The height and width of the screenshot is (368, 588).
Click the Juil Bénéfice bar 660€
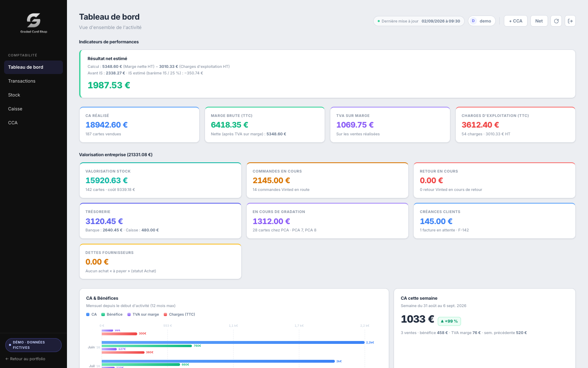(141, 365)
